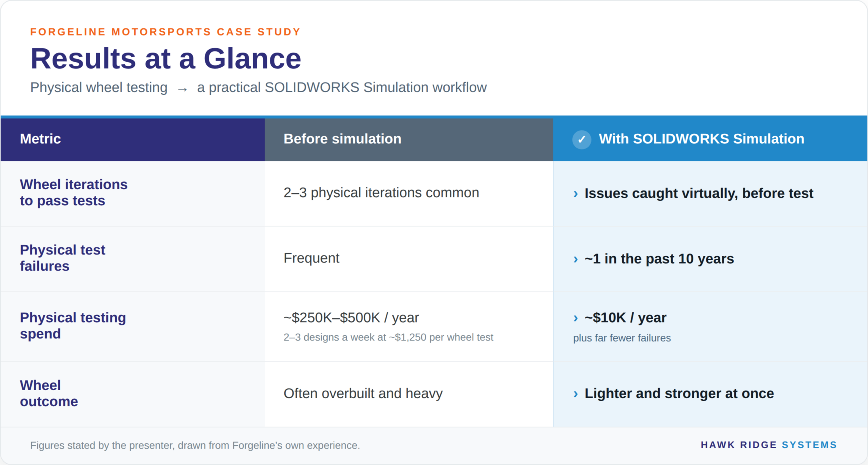Viewport: 868px width, 465px height.
Task: Select the Physical test failures row label
Action: (62, 258)
